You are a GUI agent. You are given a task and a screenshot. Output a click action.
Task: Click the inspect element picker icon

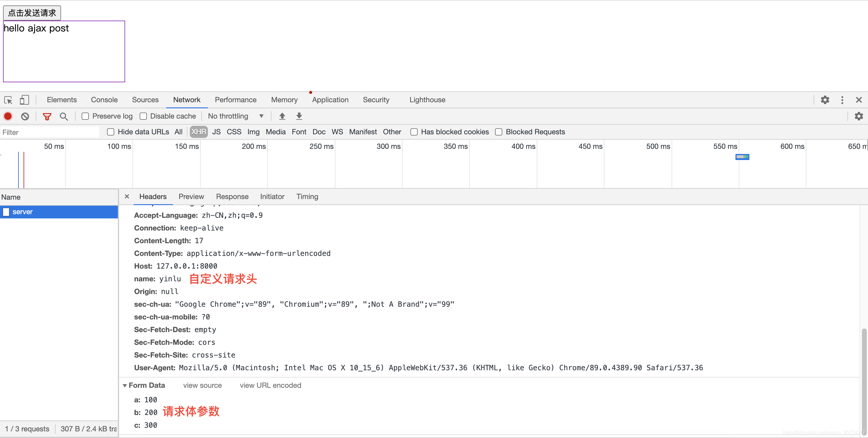tap(8, 100)
